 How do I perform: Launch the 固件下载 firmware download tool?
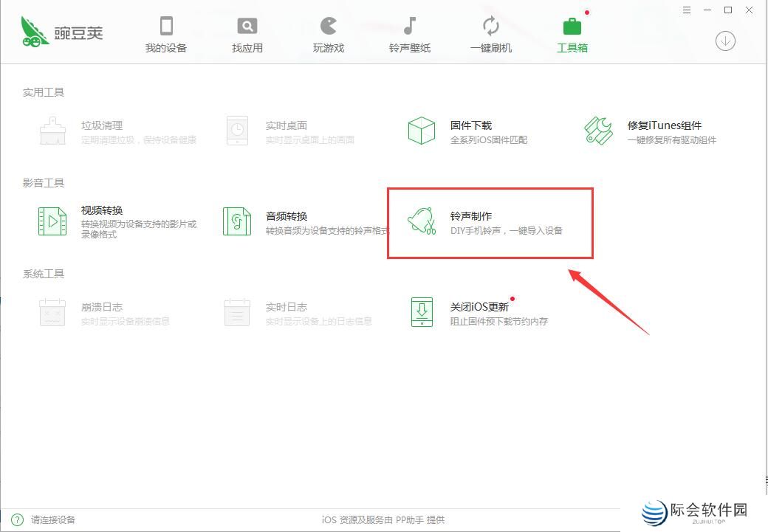point(421,131)
